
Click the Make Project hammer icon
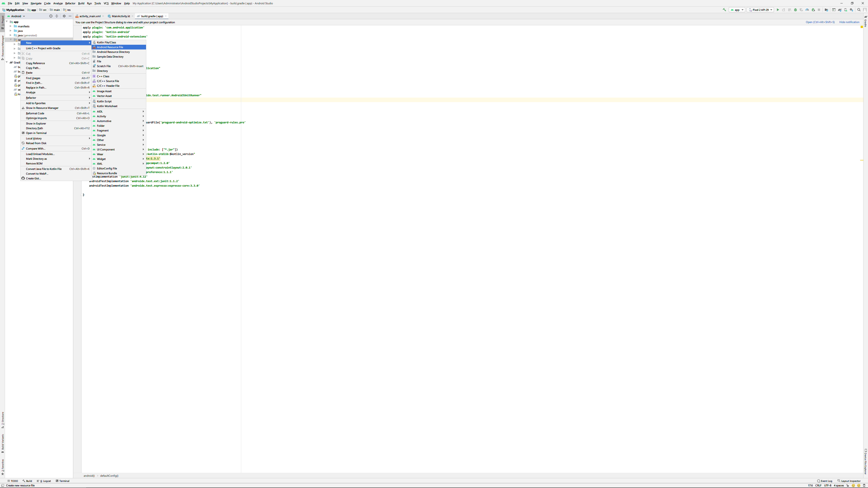tap(724, 10)
